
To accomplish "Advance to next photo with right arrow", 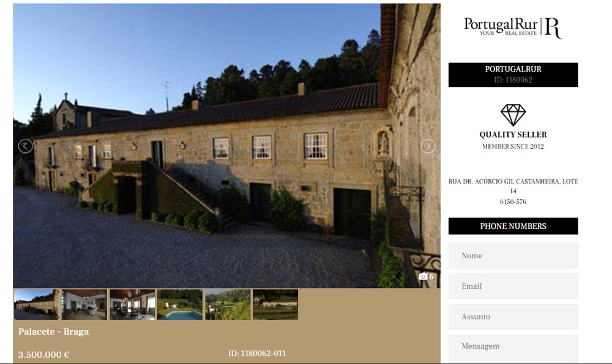I will pos(428,146).
